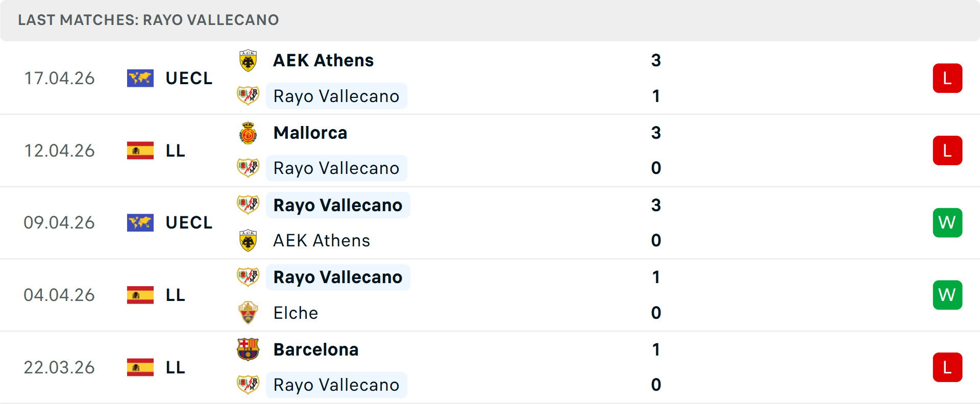Select the AEK Athens crest in the 09.04.26 row

248,240
